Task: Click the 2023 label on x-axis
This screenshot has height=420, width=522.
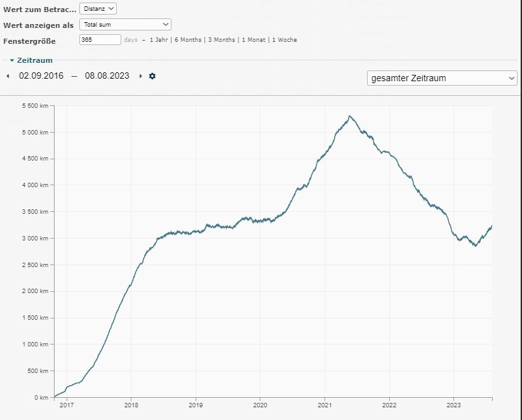Action: 453,405
